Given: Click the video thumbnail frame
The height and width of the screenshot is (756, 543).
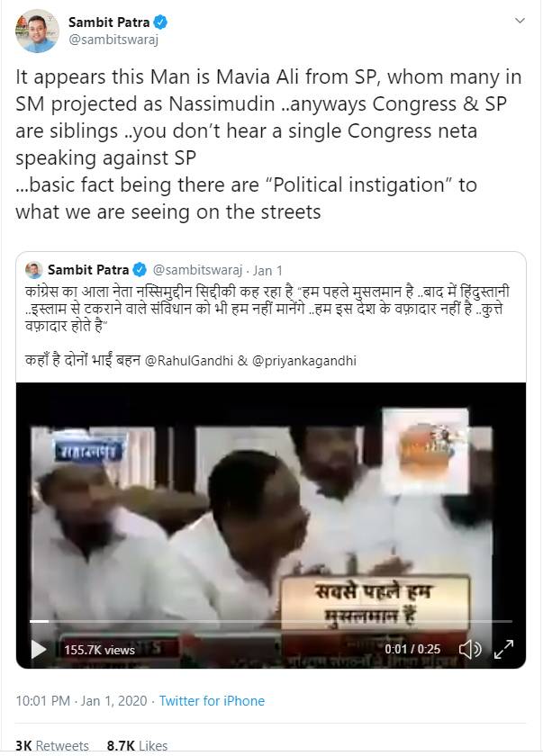Looking at the screenshot, I should pos(270,525).
